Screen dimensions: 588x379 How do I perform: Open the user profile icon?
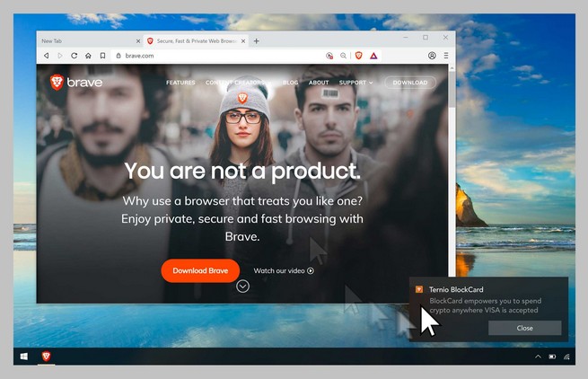point(432,56)
